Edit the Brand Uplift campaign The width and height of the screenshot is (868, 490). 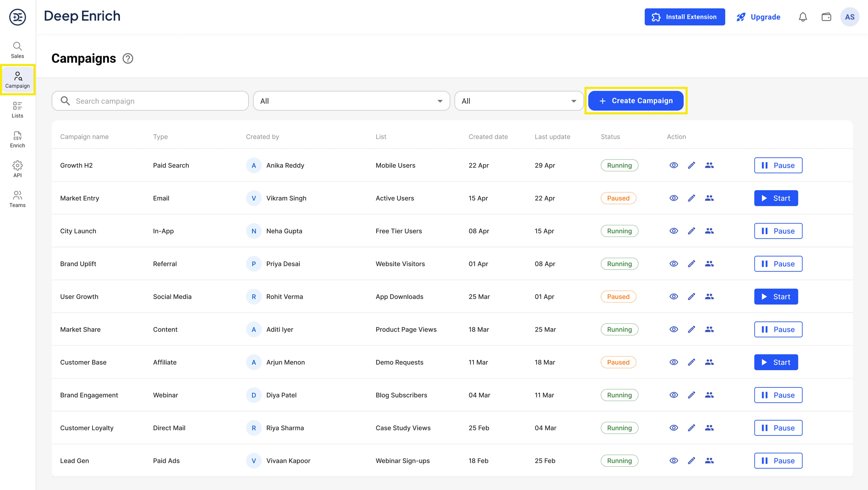coord(691,264)
